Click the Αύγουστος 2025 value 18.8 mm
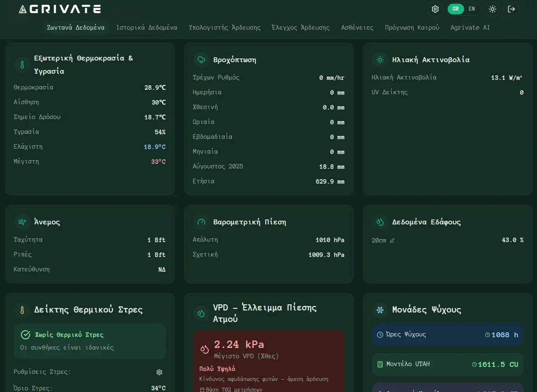The image size is (537, 392). pos(332,167)
